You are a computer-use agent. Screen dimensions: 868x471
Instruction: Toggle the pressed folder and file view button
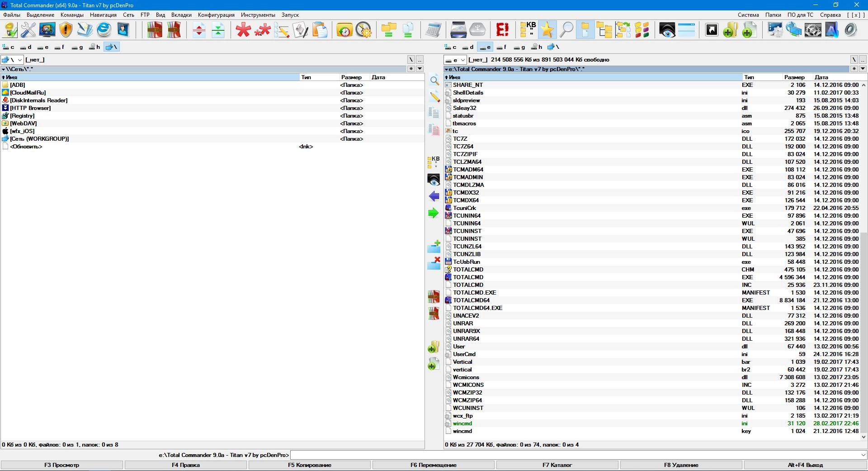coord(585,30)
